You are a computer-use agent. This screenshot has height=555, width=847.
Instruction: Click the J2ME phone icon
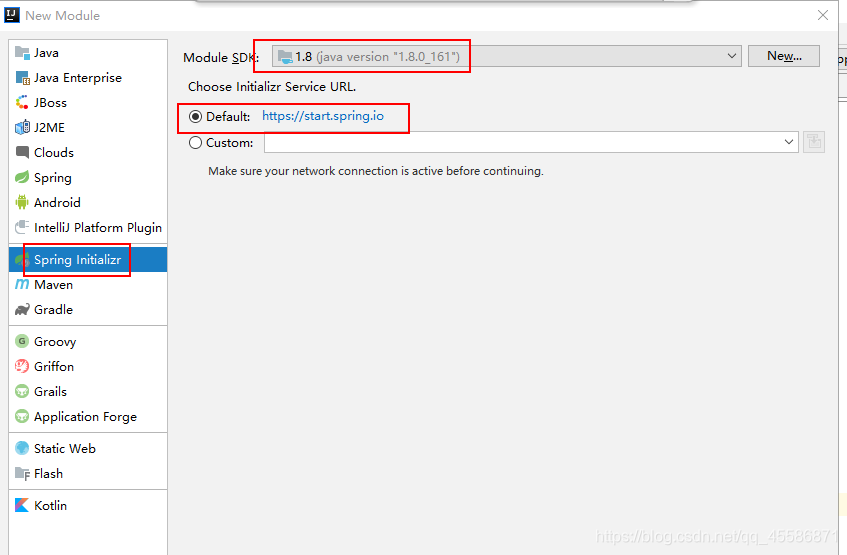tap(22, 128)
